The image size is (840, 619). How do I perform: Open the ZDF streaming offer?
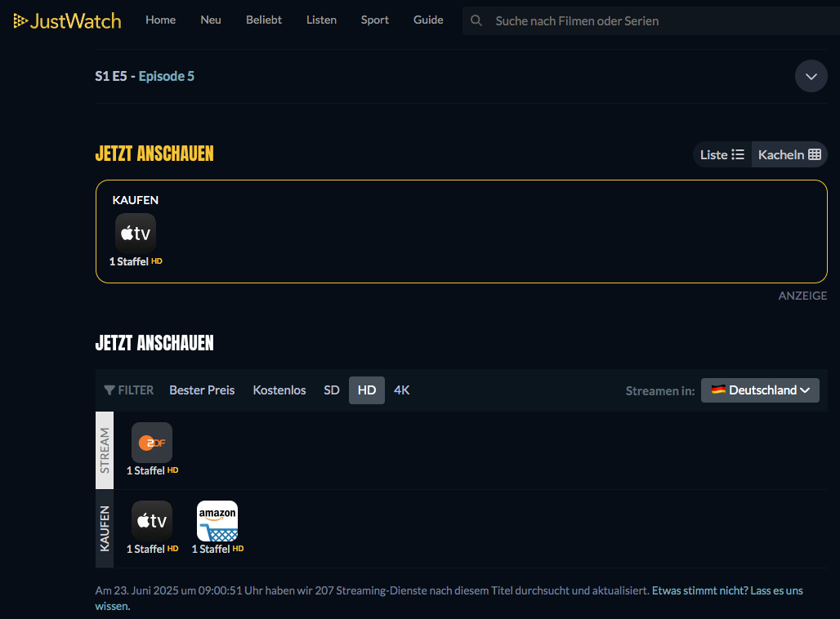[152, 443]
